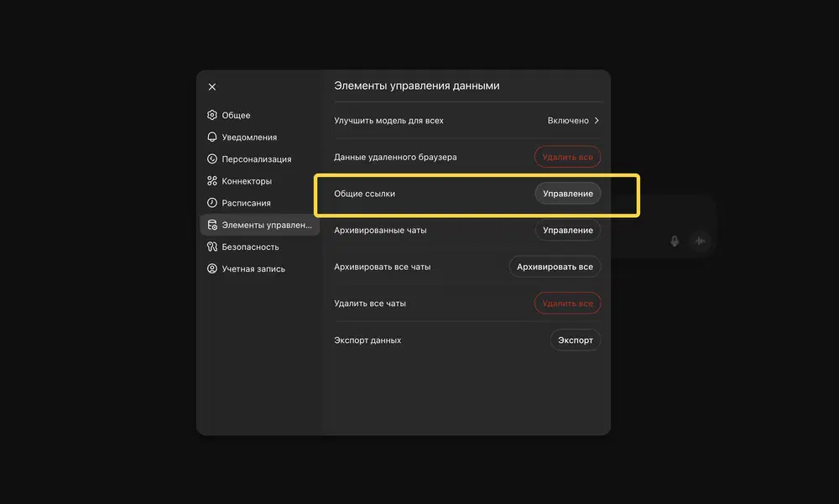Expand the Улучшить модель для всех chevron
This screenshot has height=504, width=839.
[x=597, y=121]
